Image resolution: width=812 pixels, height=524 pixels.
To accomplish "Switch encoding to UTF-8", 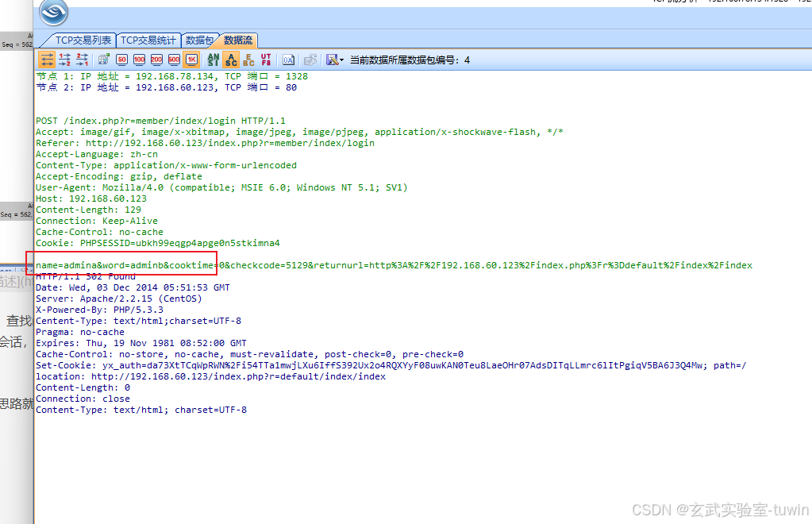I will 266,60.
